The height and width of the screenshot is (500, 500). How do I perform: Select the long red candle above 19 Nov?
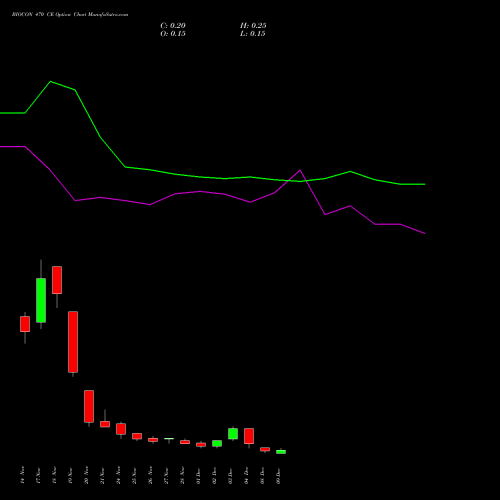[73, 342]
